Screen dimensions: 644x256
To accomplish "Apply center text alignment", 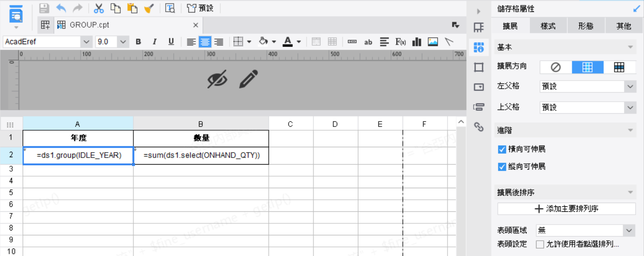I will [205, 42].
